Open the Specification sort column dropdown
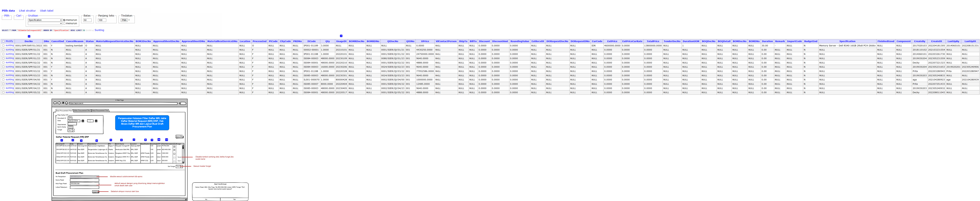Viewport: 980px width, 201px height. click(x=45, y=20)
